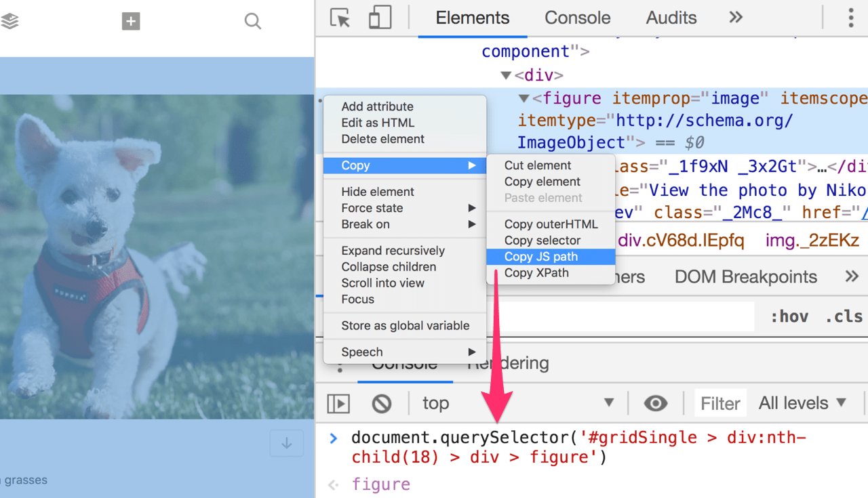Click the figure result in console
The image size is (868, 498).
coord(380,484)
